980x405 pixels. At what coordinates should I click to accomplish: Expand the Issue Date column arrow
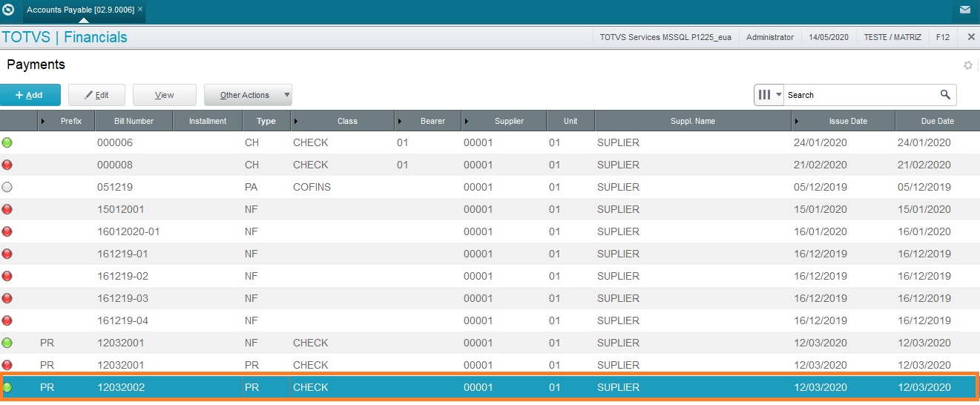[x=798, y=121]
